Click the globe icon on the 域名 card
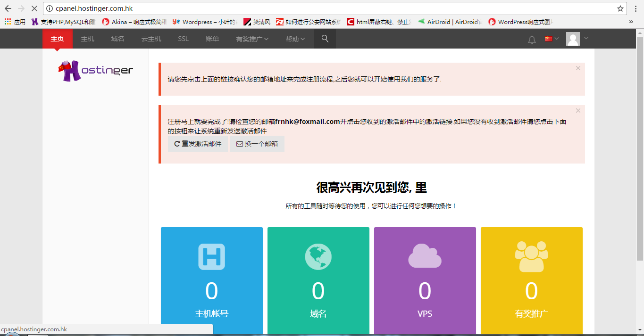 (x=318, y=257)
